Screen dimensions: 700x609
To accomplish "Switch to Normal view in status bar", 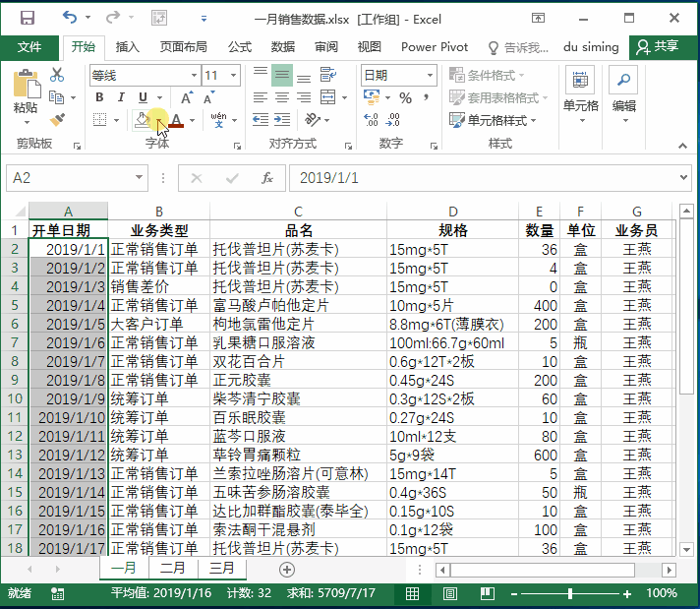I will pyautogui.click(x=412, y=594).
